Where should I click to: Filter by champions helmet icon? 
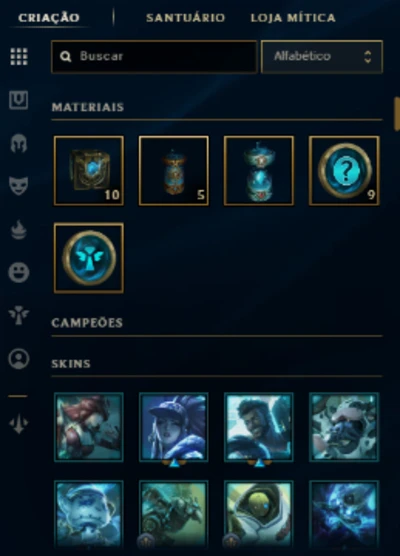(19, 143)
